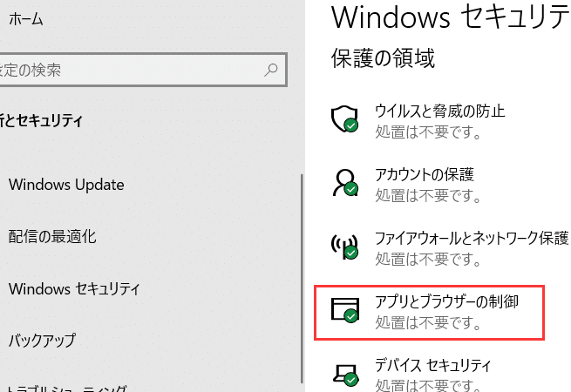Select Windows Update in the sidebar
The image size is (571, 392).
66,185
